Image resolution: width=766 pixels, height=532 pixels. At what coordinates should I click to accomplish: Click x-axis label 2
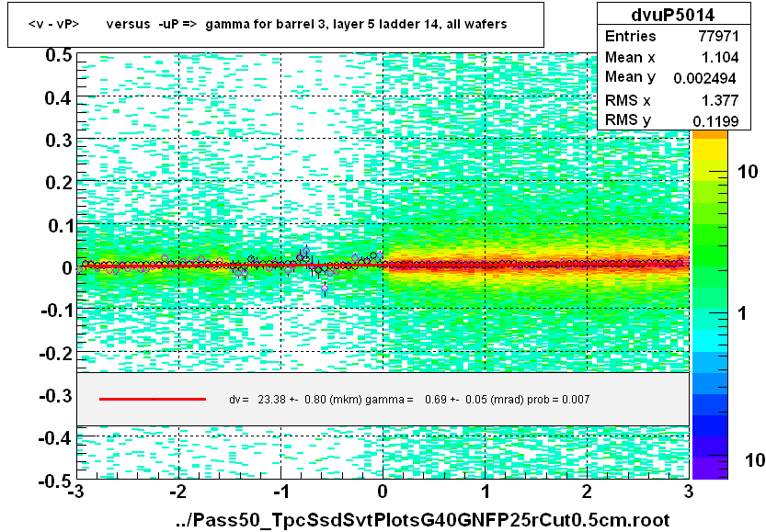[587, 491]
